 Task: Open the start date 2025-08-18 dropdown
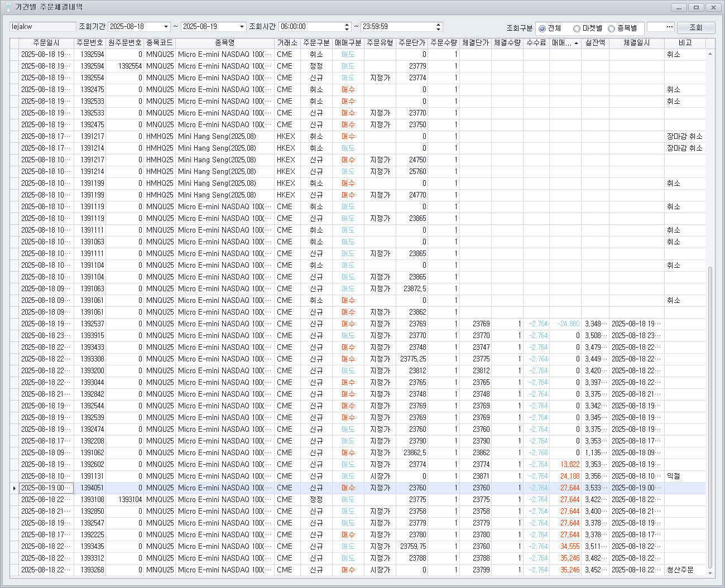coord(166,27)
